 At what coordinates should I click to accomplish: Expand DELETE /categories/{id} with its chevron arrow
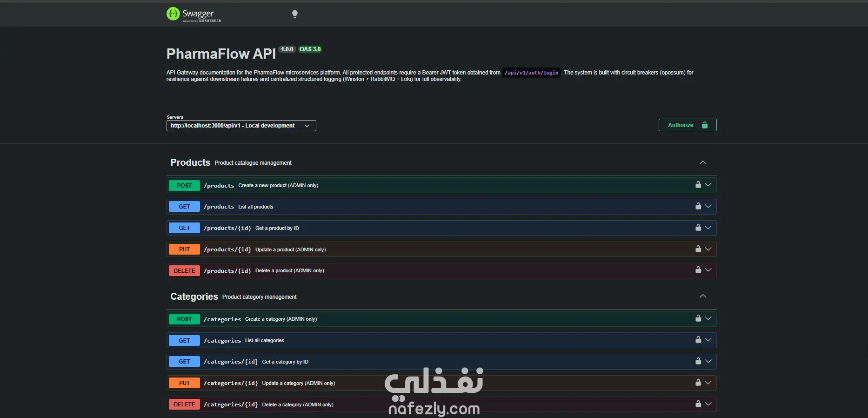tap(708, 404)
